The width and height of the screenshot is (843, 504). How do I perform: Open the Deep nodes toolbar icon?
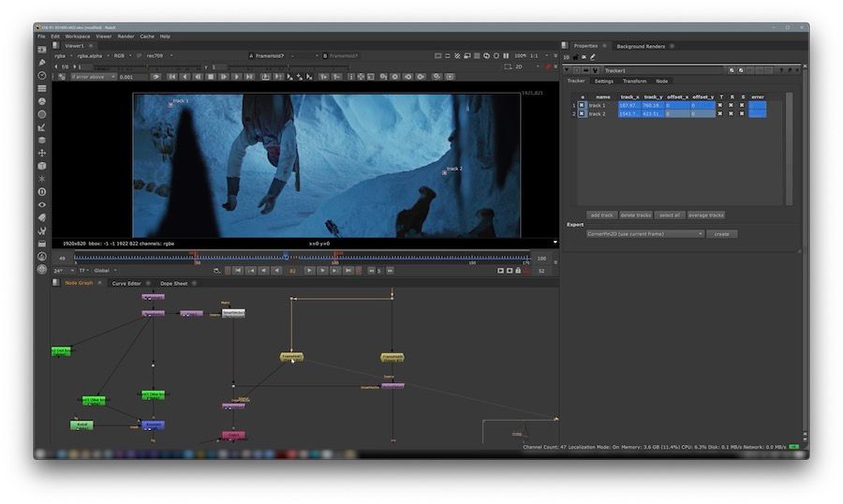pos(42,191)
